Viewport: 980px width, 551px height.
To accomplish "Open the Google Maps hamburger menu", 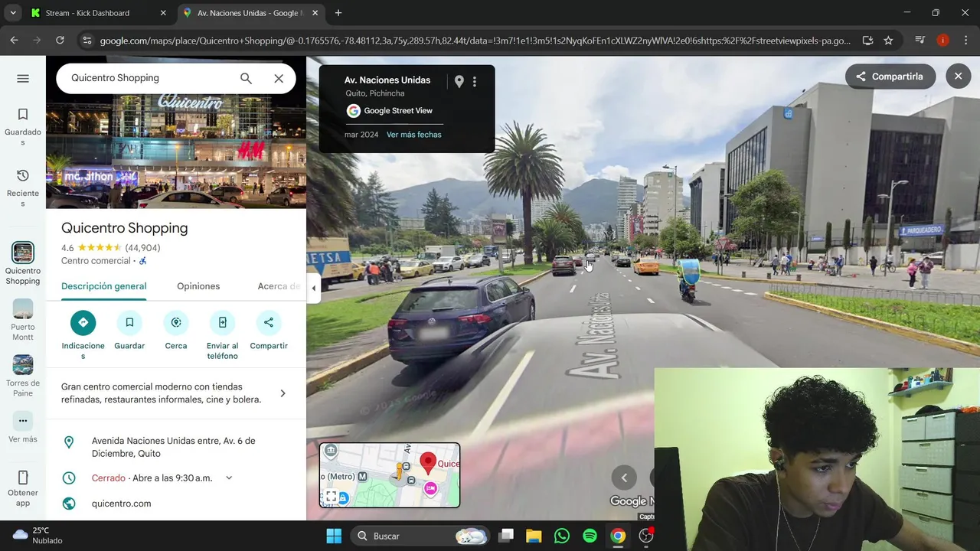I will pos(23,78).
